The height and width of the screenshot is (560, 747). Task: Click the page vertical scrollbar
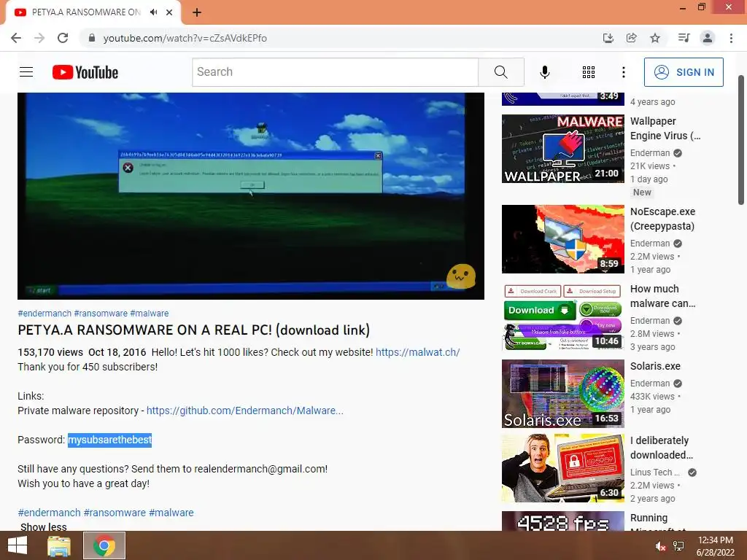coord(741,140)
